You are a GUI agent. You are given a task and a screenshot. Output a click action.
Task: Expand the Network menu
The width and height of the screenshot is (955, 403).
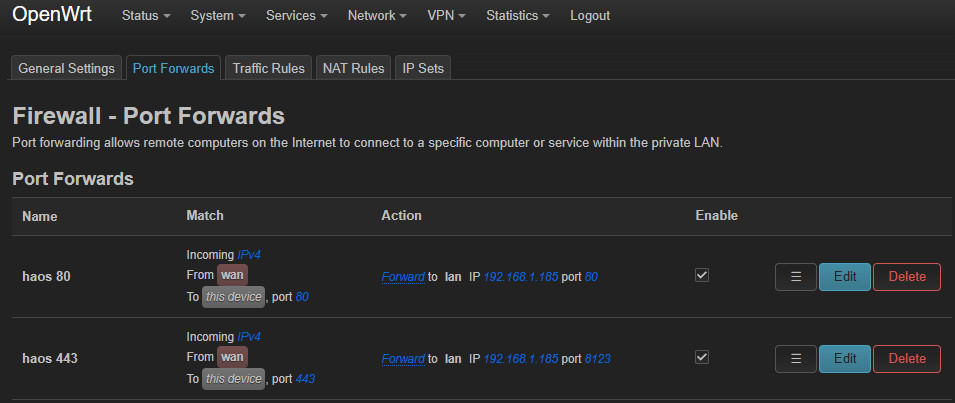coord(377,16)
